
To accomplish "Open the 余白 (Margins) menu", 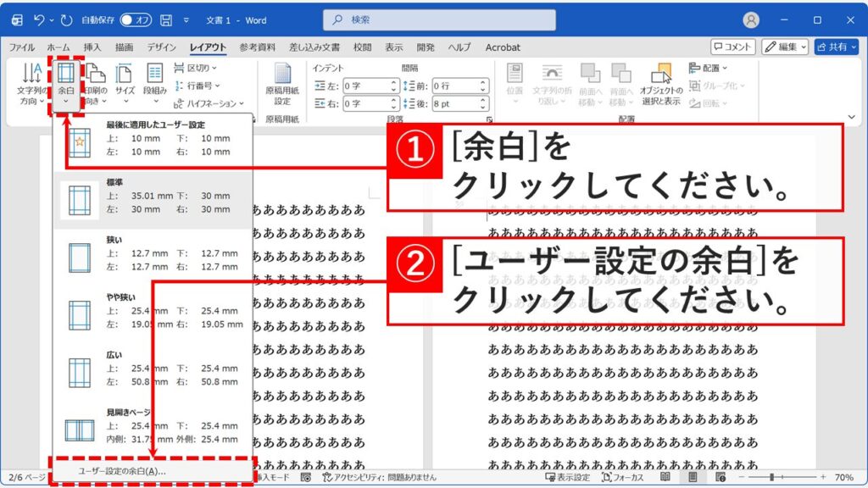I will [68, 80].
